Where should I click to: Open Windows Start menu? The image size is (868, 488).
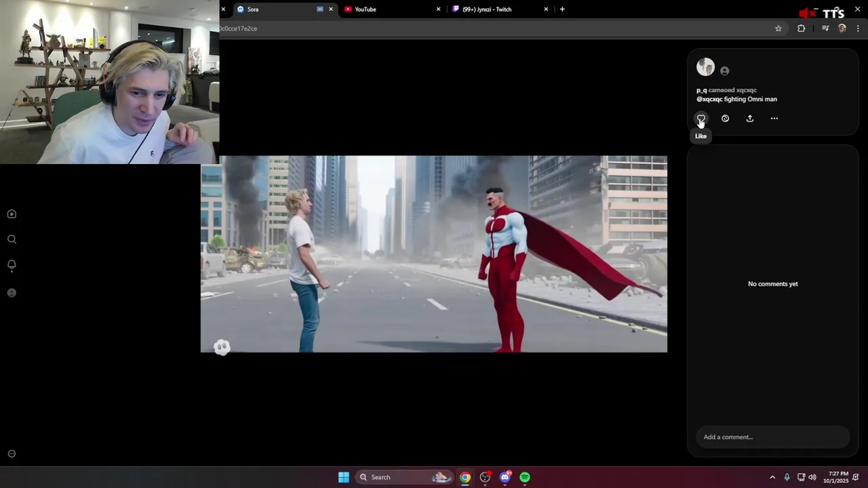point(344,477)
